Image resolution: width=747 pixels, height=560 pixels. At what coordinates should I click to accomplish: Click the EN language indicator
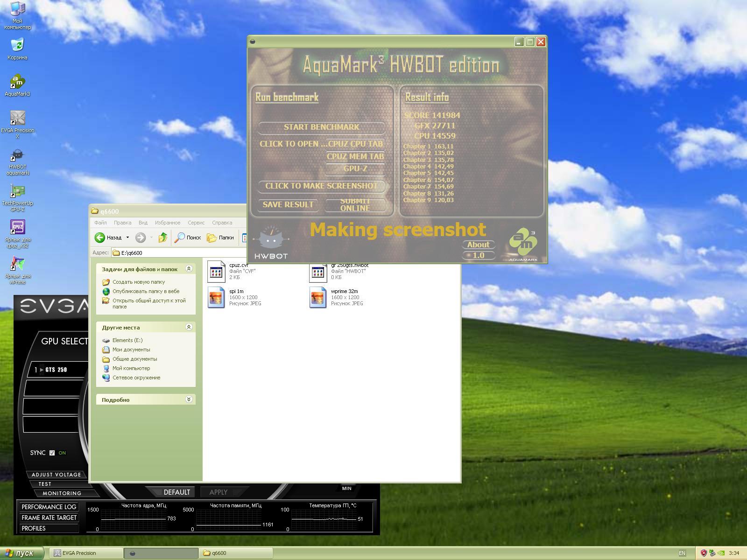pos(682,553)
